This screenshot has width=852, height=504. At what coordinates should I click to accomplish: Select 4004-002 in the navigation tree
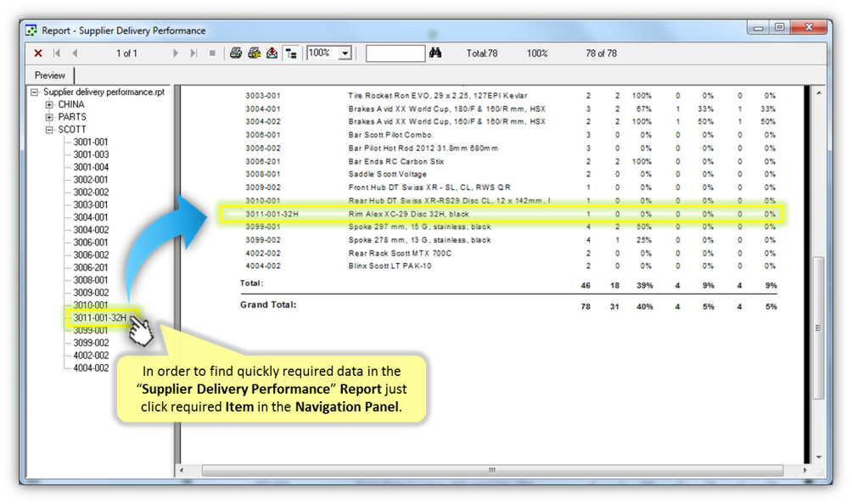click(x=91, y=367)
